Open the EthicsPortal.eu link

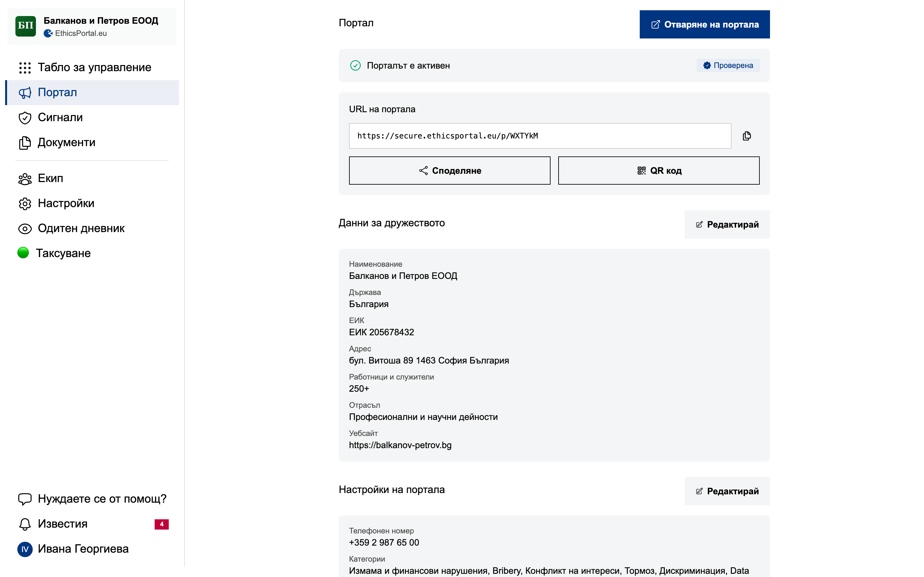(x=81, y=33)
